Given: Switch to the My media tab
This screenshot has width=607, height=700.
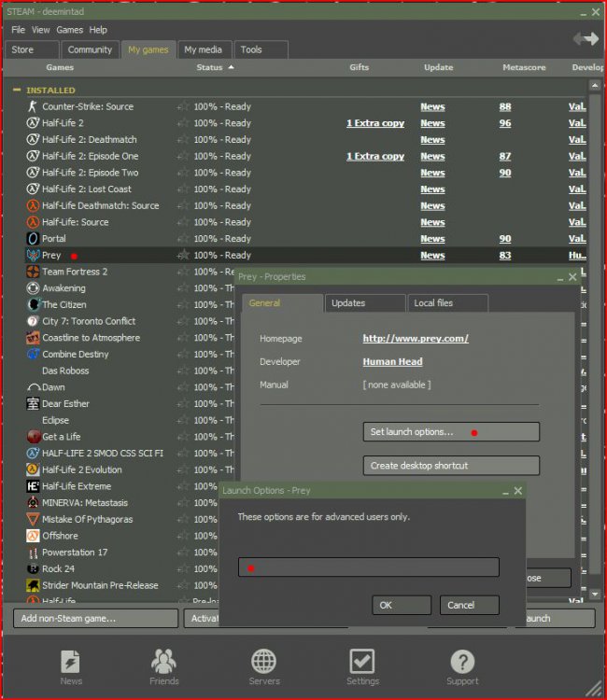Looking at the screenshot, I should click(205, 49).
